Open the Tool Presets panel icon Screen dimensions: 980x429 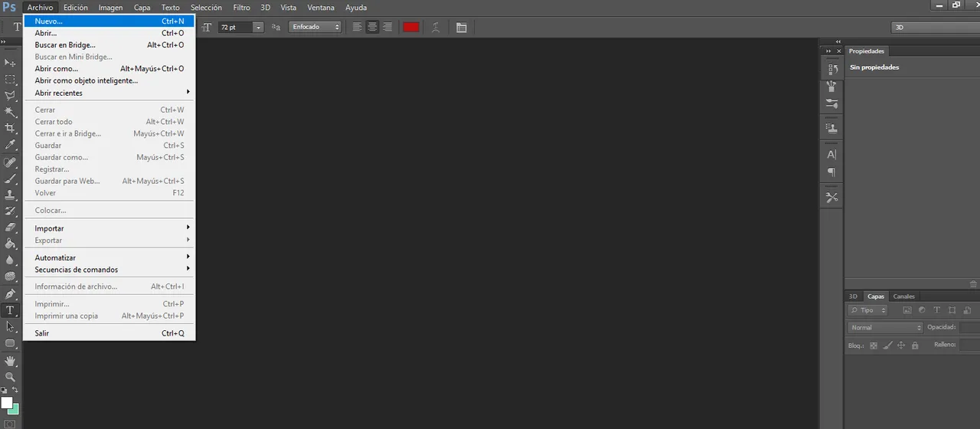[831, 198]
